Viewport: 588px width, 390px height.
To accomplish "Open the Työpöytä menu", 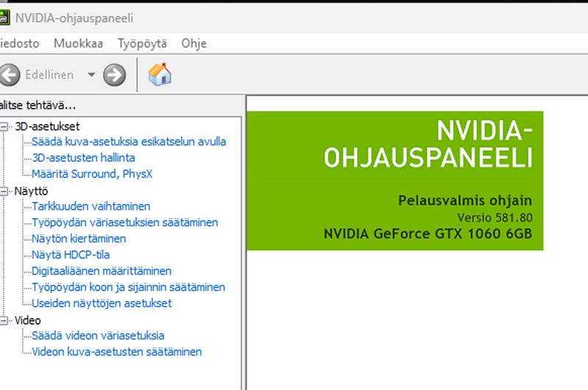I will pyautogui.click(x=142, y=43).
